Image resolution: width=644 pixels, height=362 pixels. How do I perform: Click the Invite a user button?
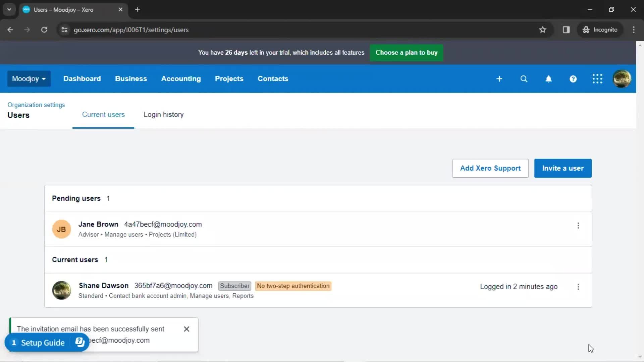(x=563, y=168)
